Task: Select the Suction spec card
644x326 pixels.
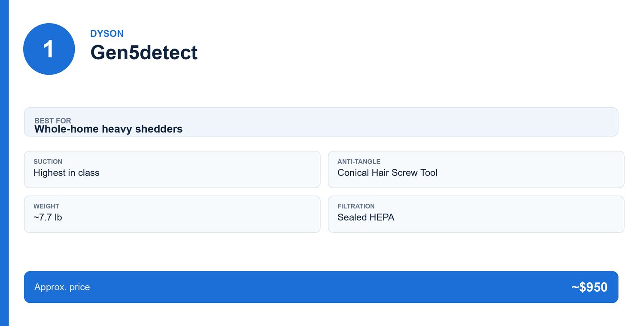Action: pyautogui.click(x=172, y=169)
